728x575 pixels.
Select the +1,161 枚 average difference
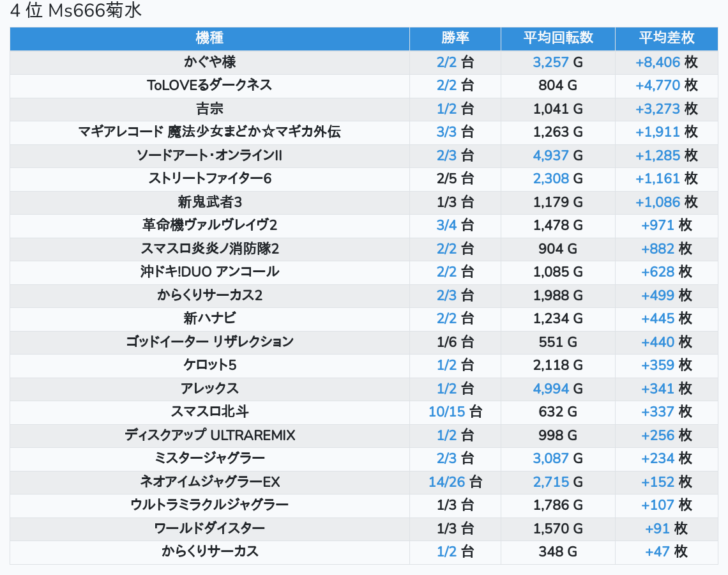click(666, 179)
